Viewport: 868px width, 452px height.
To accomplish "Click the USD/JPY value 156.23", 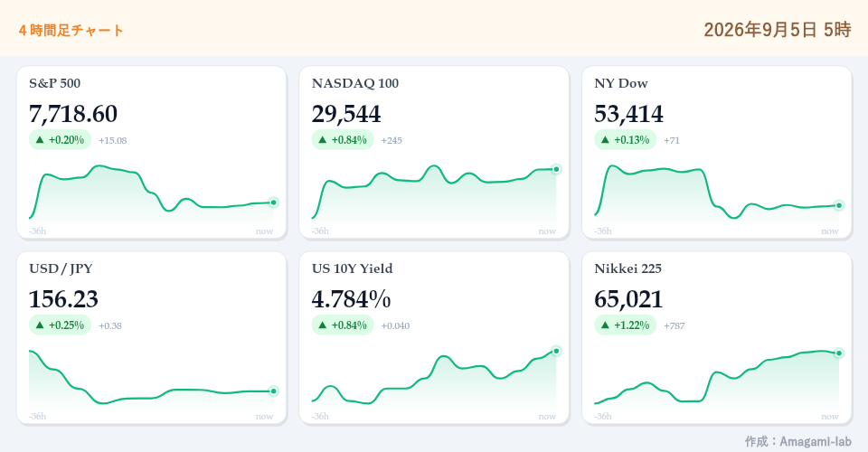I will (63, 299).
